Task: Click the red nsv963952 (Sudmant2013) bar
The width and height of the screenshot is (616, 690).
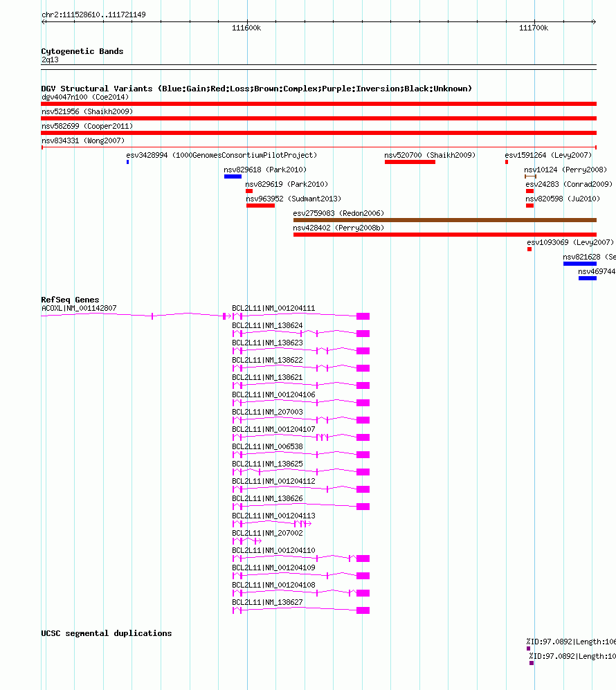Action: 260,206
